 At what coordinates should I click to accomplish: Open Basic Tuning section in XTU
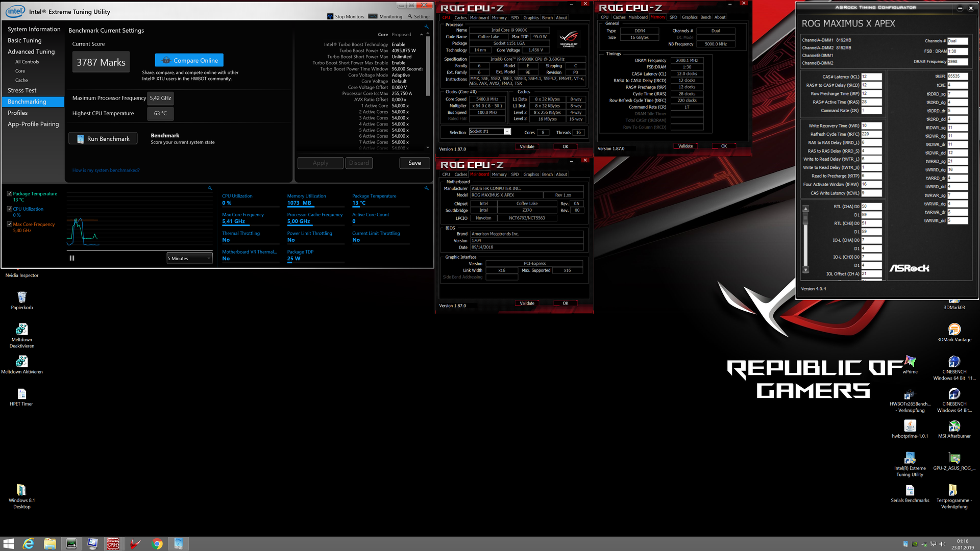[x=24, y=40]
